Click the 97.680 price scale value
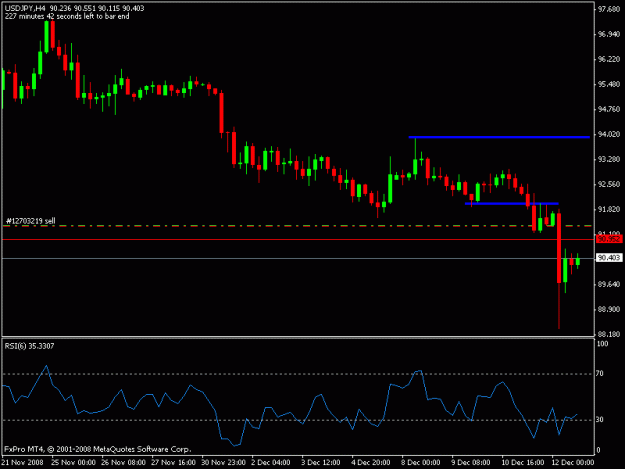 [609, 9]
